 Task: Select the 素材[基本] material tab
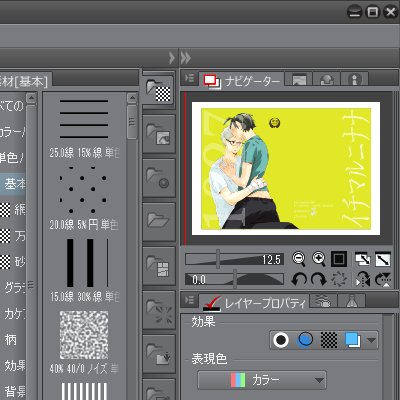click(x=25, y=81)
